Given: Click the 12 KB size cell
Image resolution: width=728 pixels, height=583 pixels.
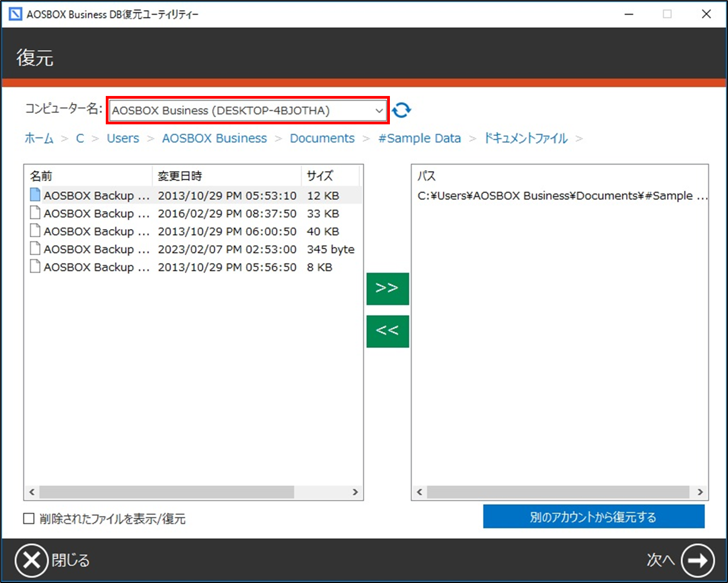Looking at the screenshot, I should (323, 195).
